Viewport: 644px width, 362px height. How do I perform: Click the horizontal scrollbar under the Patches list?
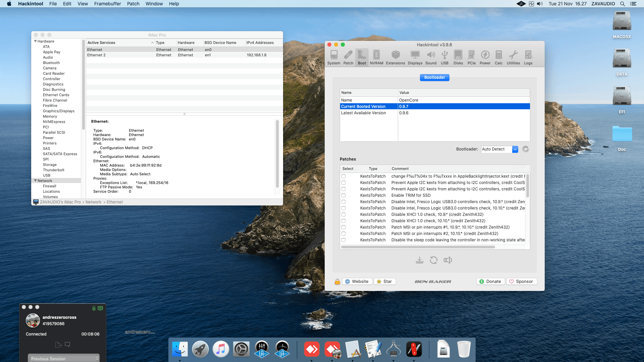[418, 247]
